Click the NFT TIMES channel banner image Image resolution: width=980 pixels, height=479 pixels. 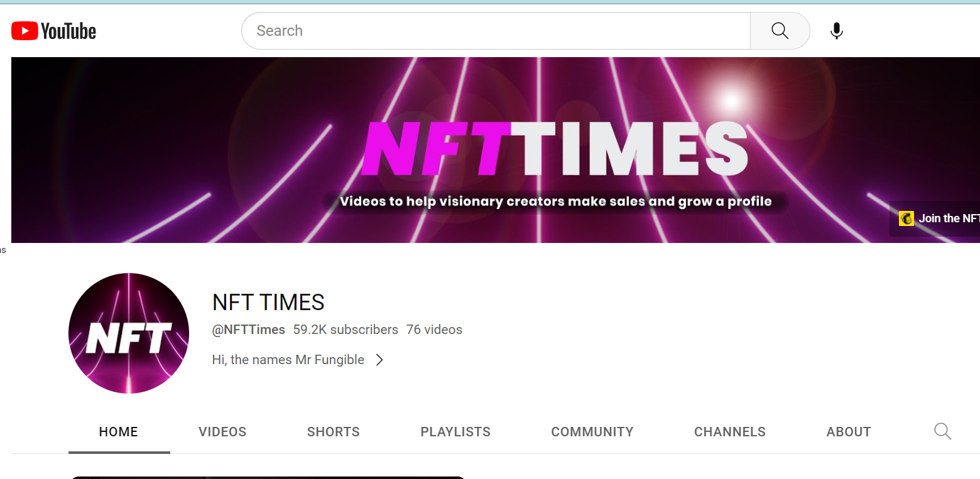point(496,150)
